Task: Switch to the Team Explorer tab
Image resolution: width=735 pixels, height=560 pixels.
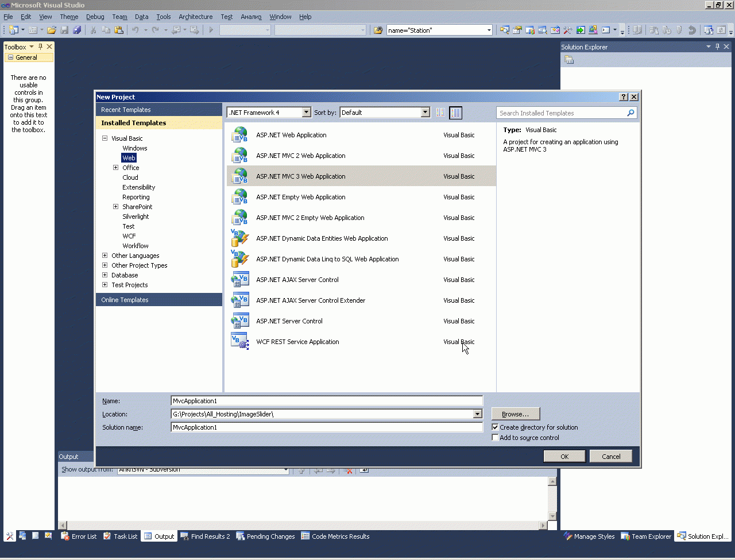Action: coord(646,536)
